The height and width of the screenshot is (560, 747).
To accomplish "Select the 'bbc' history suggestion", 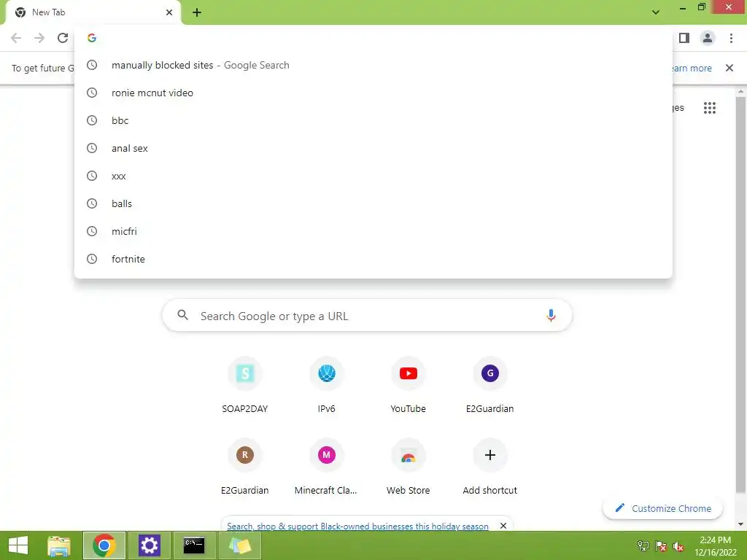I will click(373, 120).
